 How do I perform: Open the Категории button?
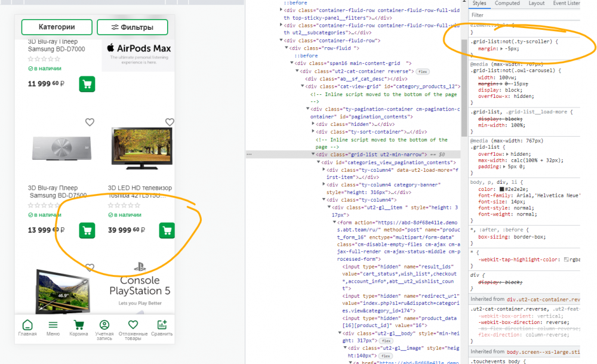[x=57, y=27]
